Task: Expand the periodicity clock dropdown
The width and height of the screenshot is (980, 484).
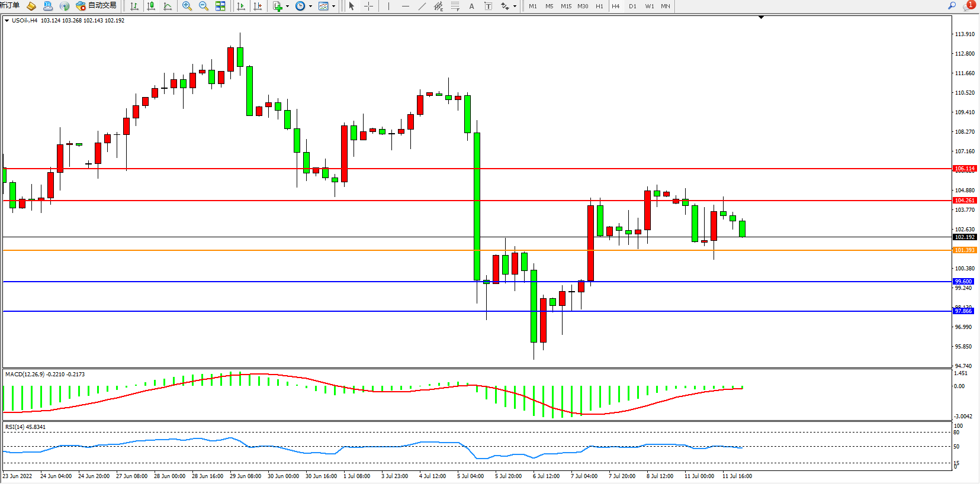Action: 310,6
